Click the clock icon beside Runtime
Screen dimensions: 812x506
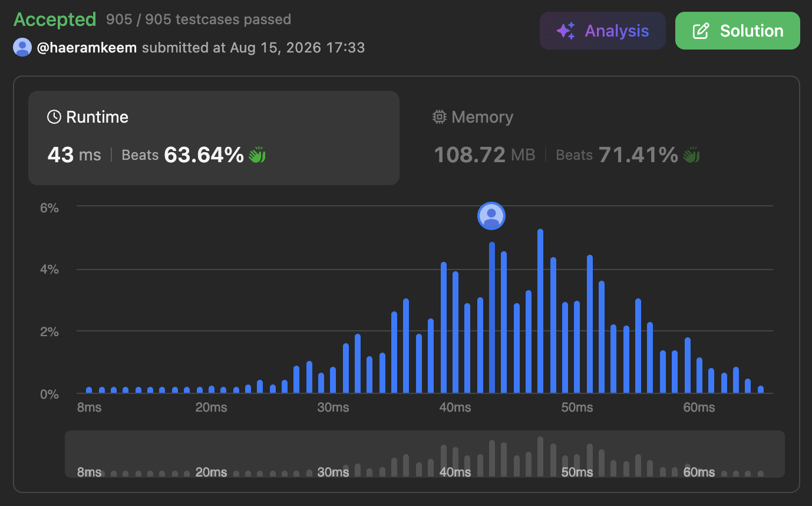tap(54, 117)
